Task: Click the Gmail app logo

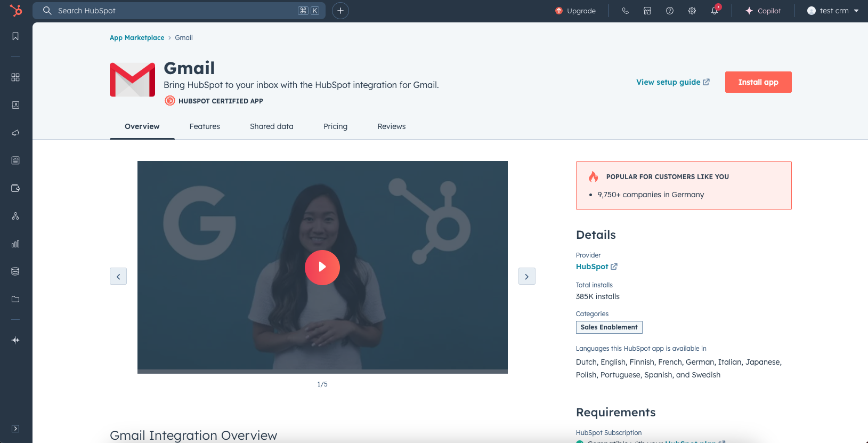Action: pyautogui.click(x=133, y=80)
